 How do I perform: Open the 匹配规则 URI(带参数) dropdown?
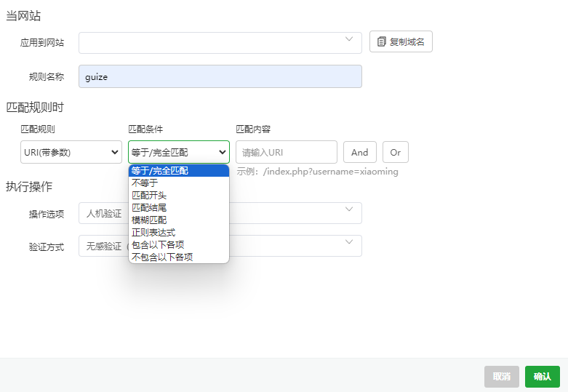click(71, 152)
